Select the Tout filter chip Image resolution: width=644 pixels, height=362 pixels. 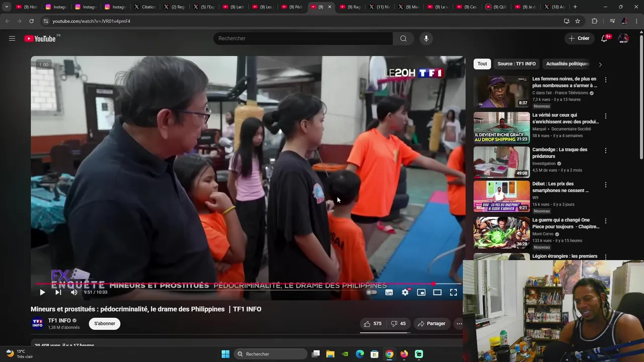click(x=482, y=64)
